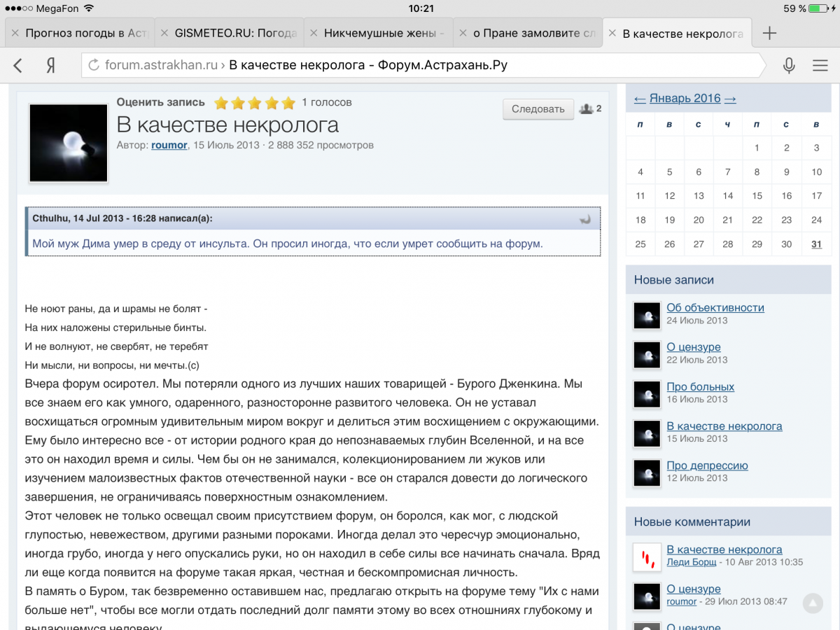This screenshot has width=840, height=630.
Task: Open 'О цензуре' comment from 29 Июл
Action: [694, 589]
